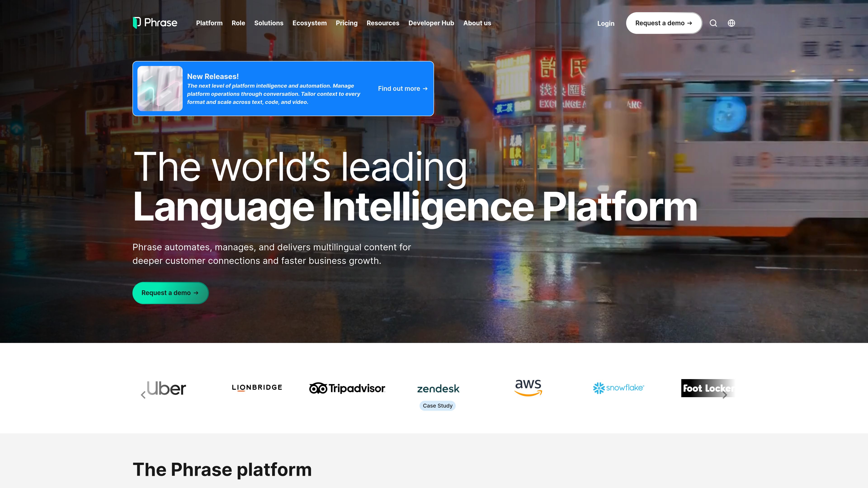The image size is (868, 488).
Task: Click the green Request a demo button
Action: point(170,293)
